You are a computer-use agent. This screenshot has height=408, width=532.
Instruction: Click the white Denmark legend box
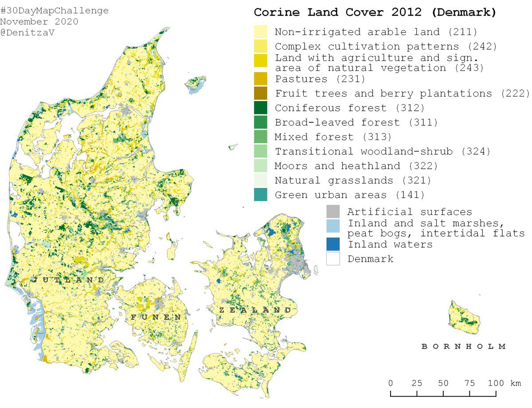pyautogui.click(x=333, y=259)
